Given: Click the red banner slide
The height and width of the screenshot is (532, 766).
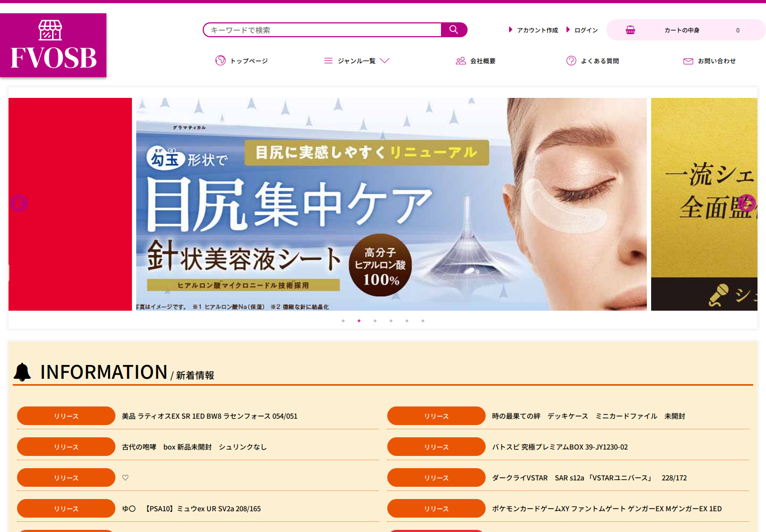Looking at the screenshot, I should 70,204.
